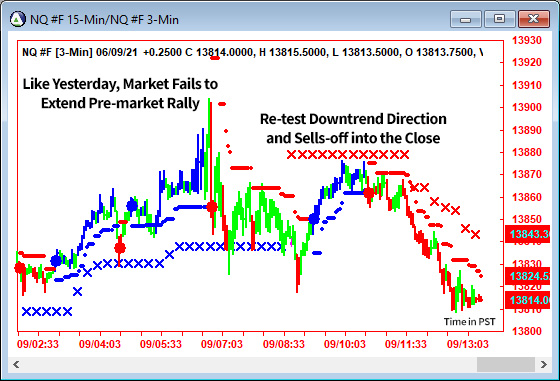
Task: Minimize the NQ #F chart window
Action: [466, 19]
